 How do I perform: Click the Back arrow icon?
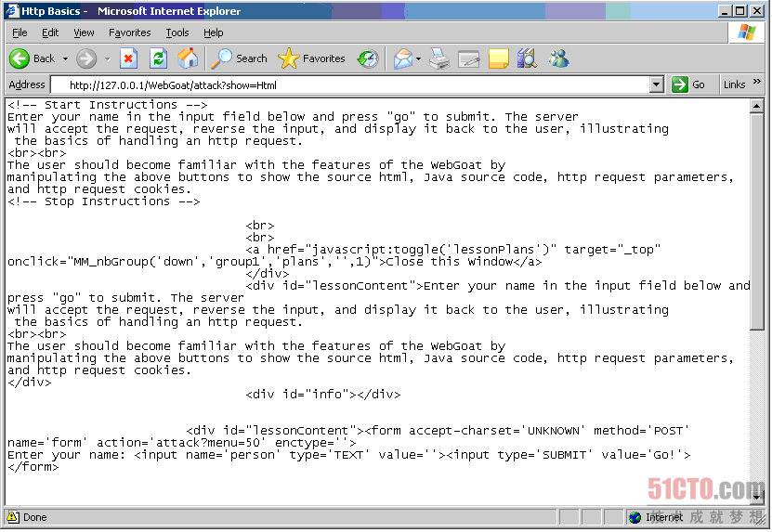[20, 58]
